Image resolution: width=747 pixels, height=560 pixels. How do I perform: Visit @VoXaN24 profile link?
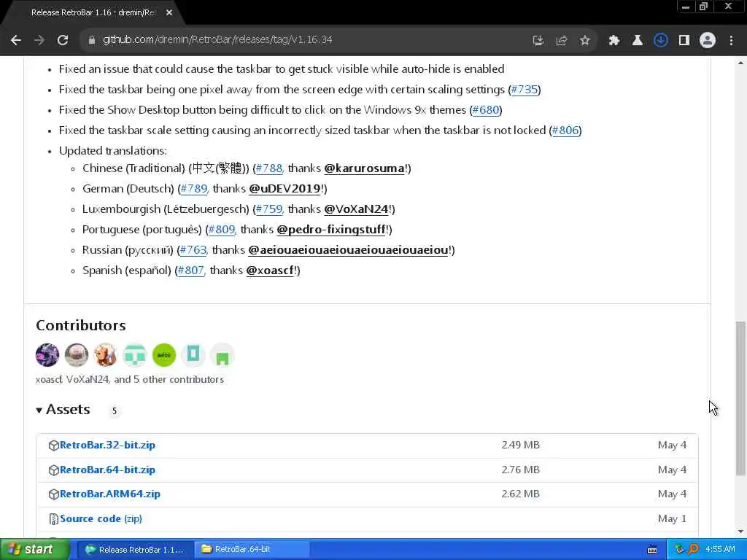[x=356, y=209]
